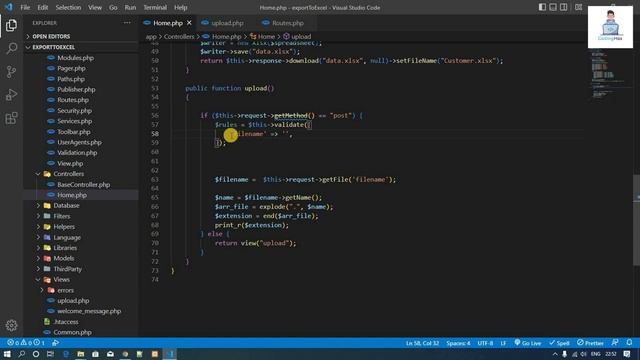The height and width of the screenshot is (360, 640).
Task: Open the Run and Debug view
Action: [x=11, y=95]
